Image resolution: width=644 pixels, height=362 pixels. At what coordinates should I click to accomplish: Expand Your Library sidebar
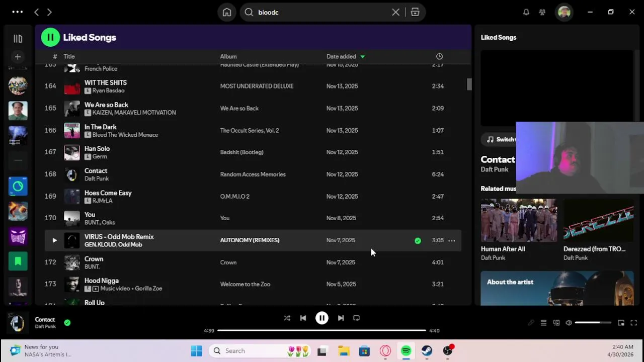click(x=18, y=38)
